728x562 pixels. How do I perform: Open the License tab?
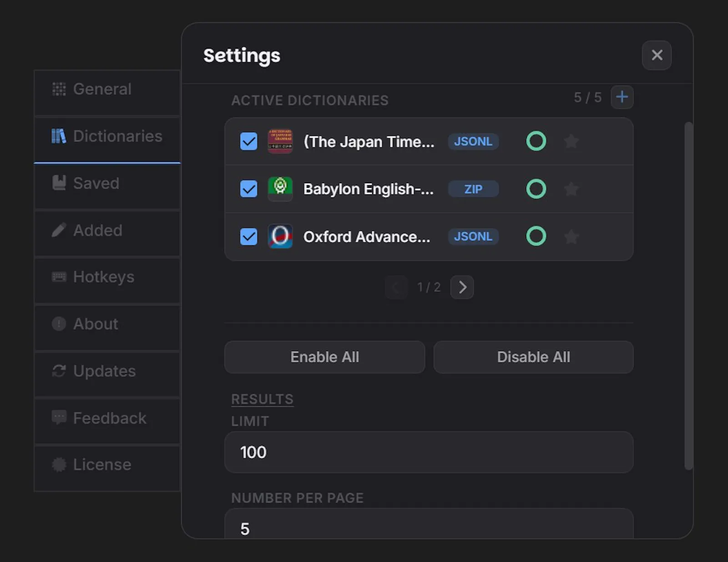pos(107,468)
